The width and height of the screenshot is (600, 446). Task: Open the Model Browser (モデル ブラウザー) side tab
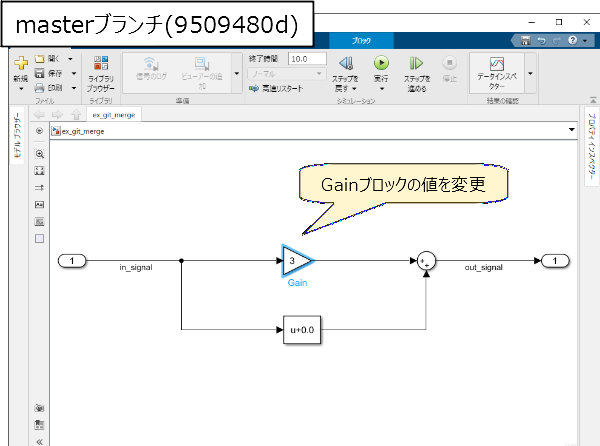point(17,135)
